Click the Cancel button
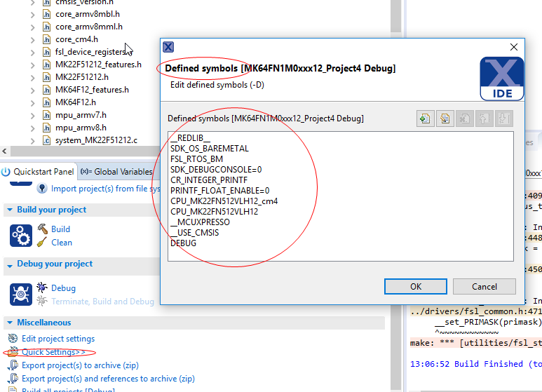This screenshot has width=542, height=392. (x=485, y=287)
